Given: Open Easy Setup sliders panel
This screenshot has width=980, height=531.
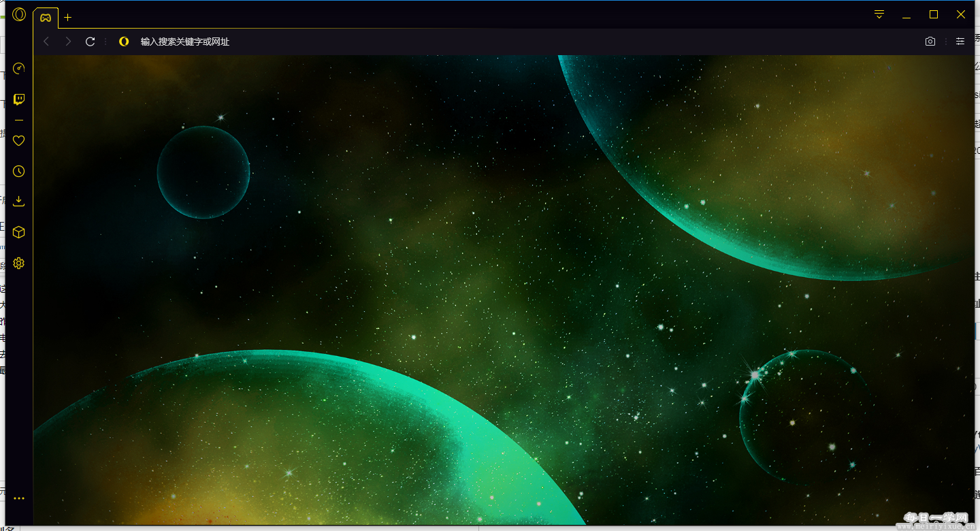Looking at the screenshot, I should [x=960, y=42].
